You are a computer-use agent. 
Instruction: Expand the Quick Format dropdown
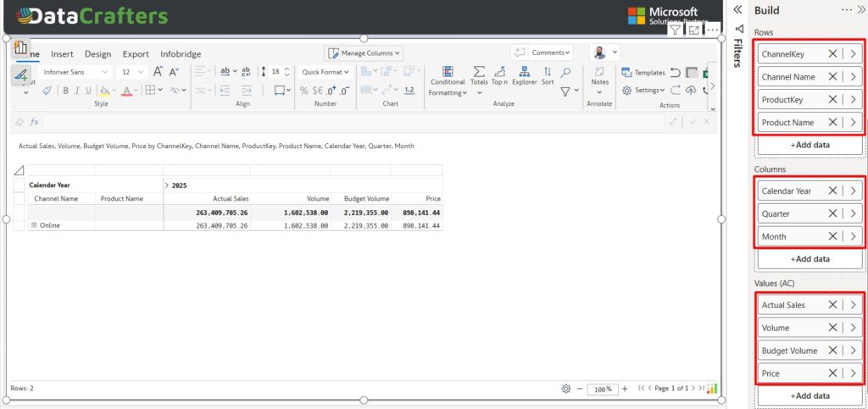click(326, 73)
